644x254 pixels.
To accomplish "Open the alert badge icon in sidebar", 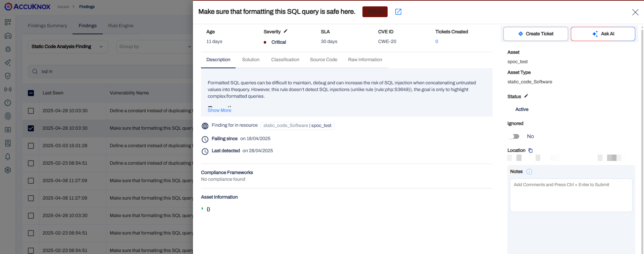I will [x=8, y=103].
